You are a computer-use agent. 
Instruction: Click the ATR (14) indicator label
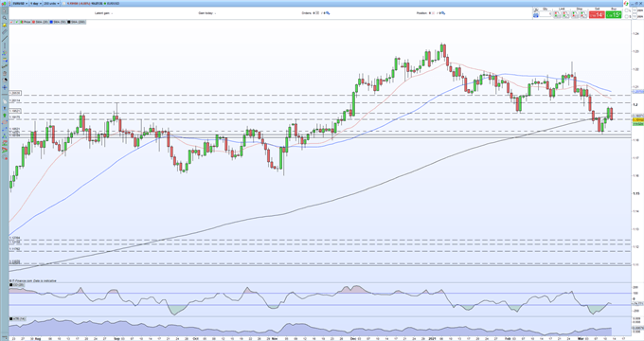[x=17, y=319]
